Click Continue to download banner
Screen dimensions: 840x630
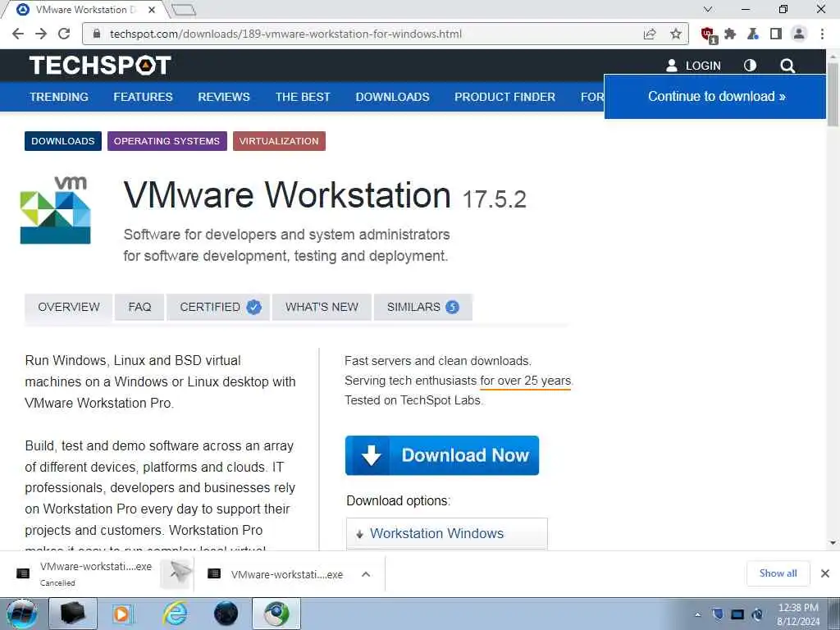point(716,97)
